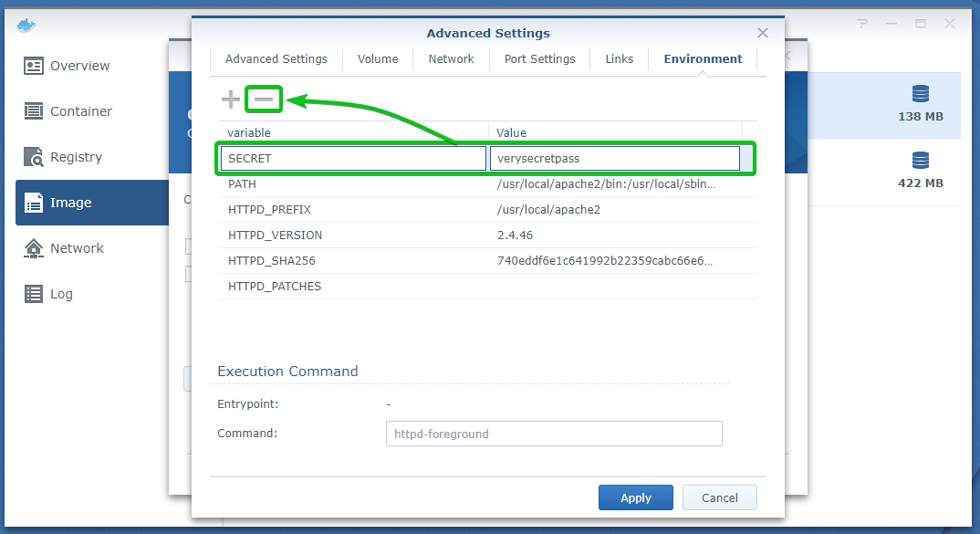This screenshot has height=534, width=980.
Task: Click the Docker whale icon
Action: click(x=26, y=24)
